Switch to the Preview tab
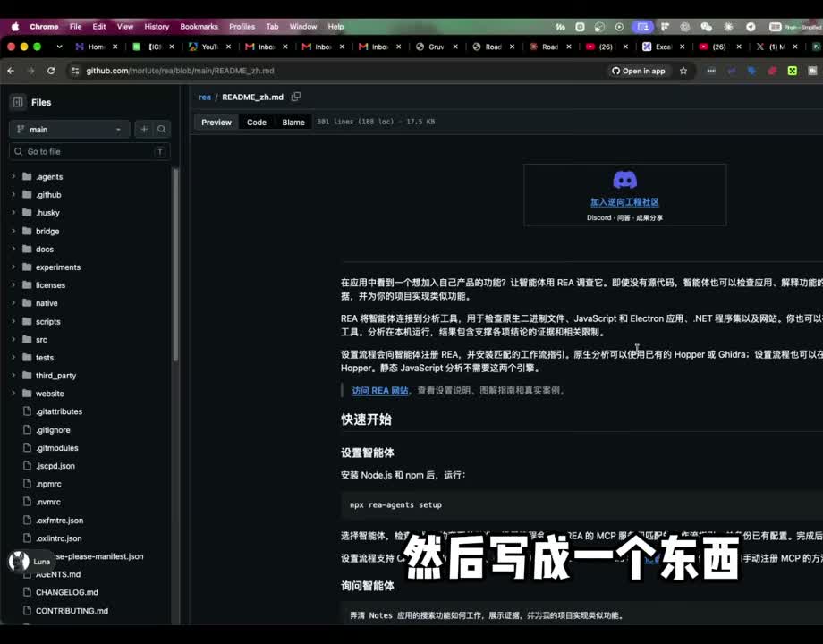The image size is (823, 644). point(216,123)
